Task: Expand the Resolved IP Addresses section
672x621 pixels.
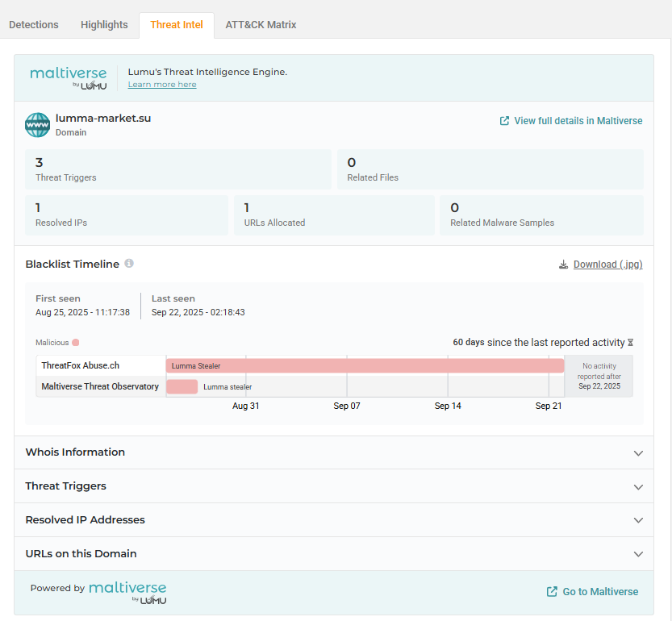Action: point(638,521)
